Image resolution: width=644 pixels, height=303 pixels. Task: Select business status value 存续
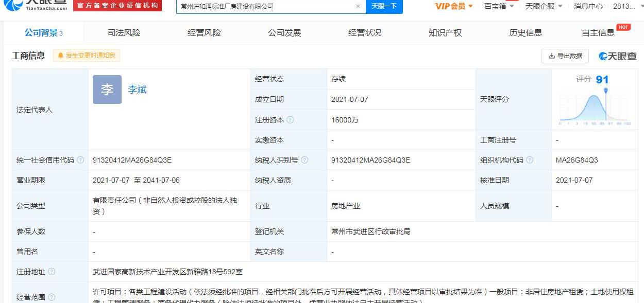tap(338, 79)
